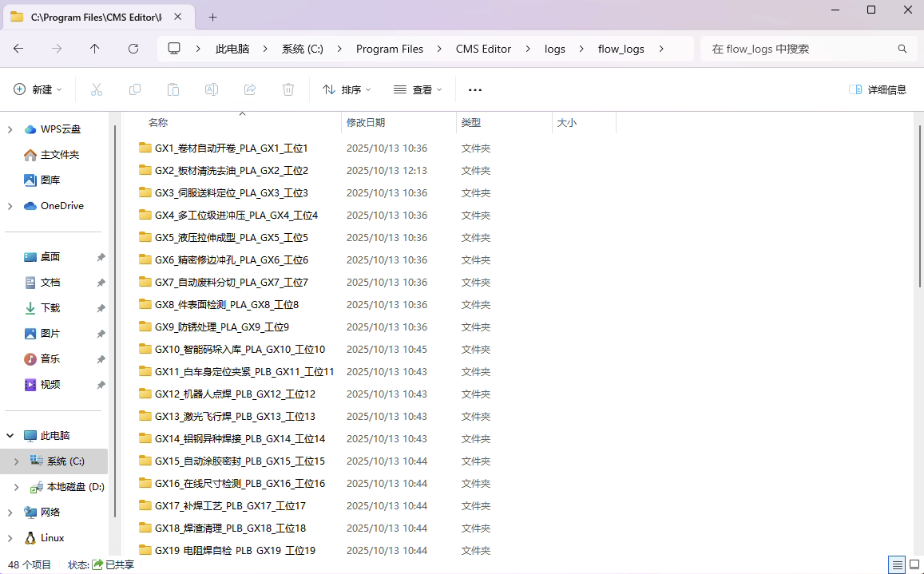Select the GX12_机器人点焊 folder
This screenshot has height=574, width=924.
(235, 394)
